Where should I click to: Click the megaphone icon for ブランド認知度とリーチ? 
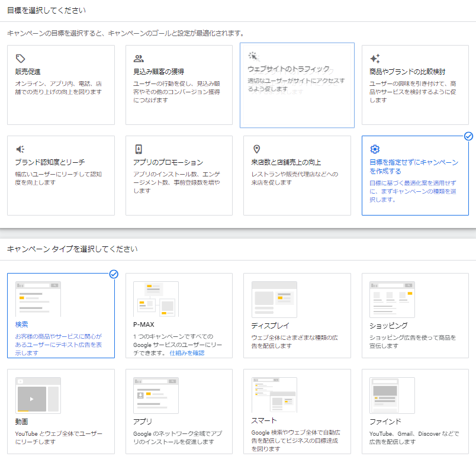pos(20,149)
